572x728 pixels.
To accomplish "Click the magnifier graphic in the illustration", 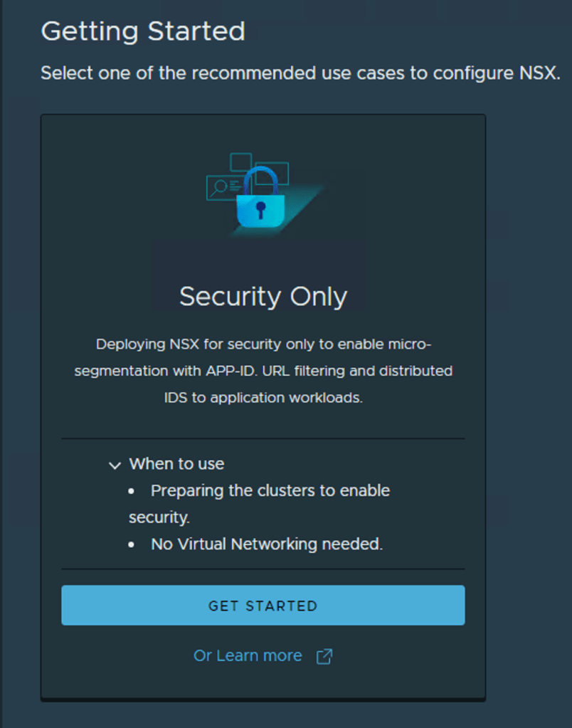I will coord(218,186).
